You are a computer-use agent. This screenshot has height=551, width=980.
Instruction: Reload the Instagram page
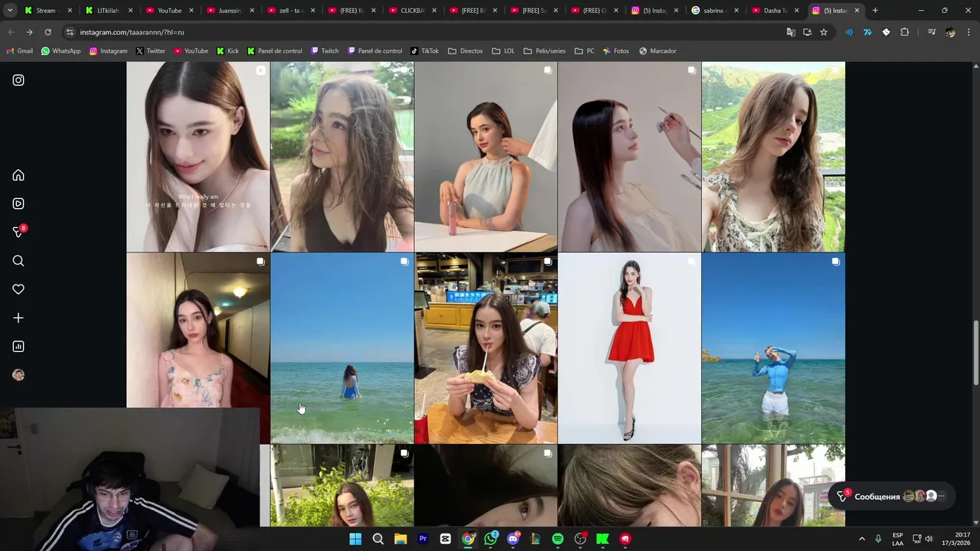tap(47, 32)
